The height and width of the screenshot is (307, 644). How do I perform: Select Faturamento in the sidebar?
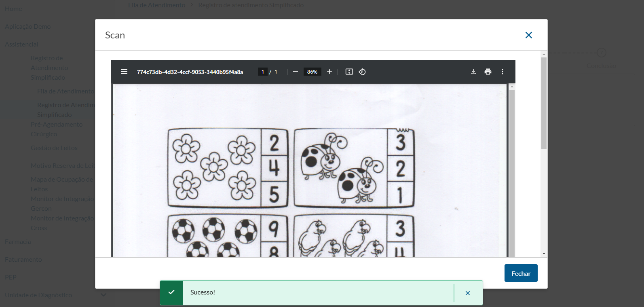(x=23, y=259)
